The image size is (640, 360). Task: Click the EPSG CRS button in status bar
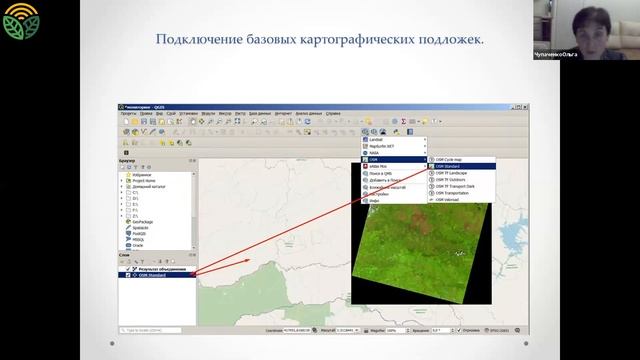pos(497,330)
